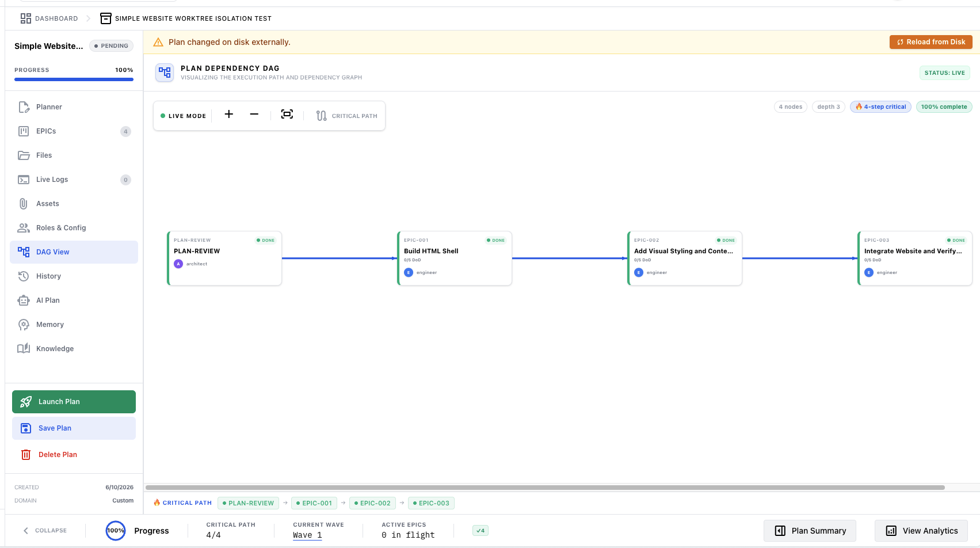Screen dimensions: 980x548
Task: Click EPIC-001 chip in critical path bar
Action: click(314, 503)
